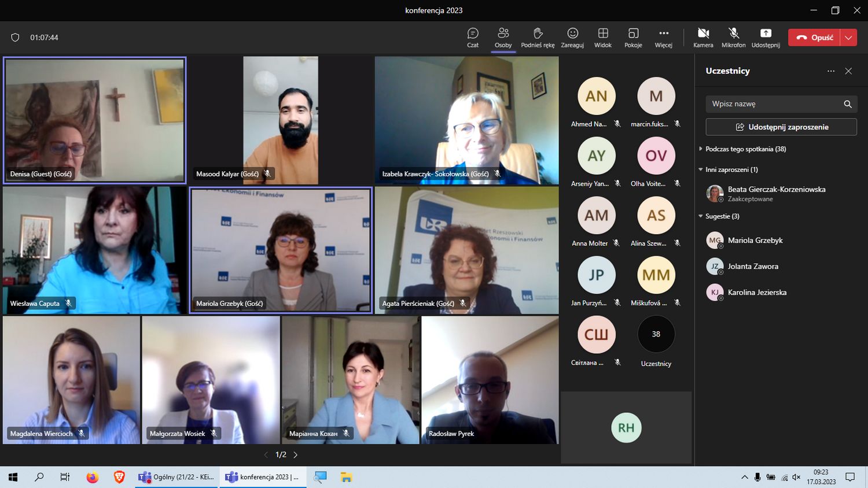Leave the meeting with Opuść button
Screen dimensions: 868x488
[x=815, y=38]
